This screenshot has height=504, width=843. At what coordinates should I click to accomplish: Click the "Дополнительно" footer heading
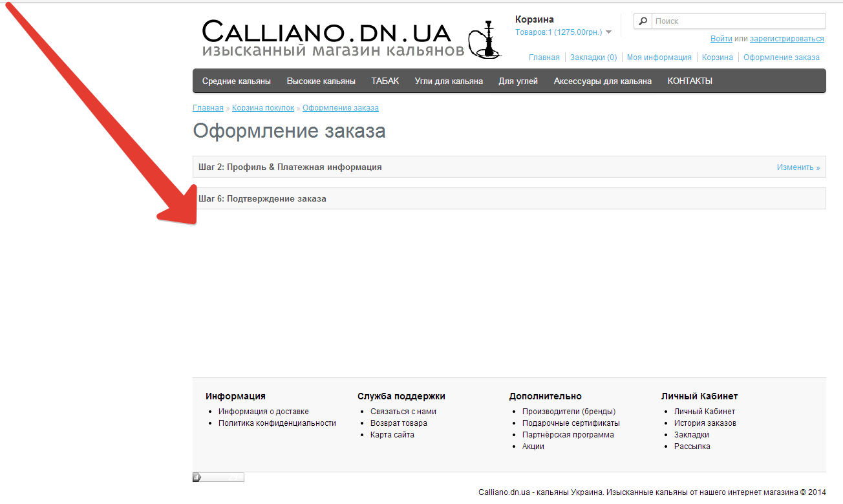pos(546,396)
